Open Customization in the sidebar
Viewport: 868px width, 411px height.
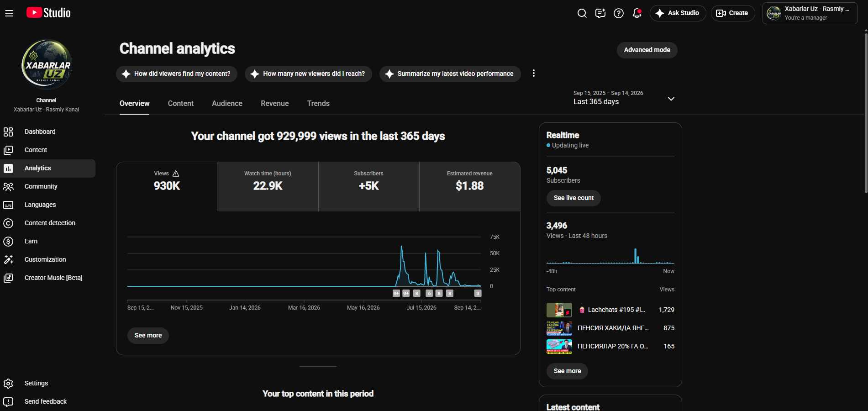coord(48,259)
